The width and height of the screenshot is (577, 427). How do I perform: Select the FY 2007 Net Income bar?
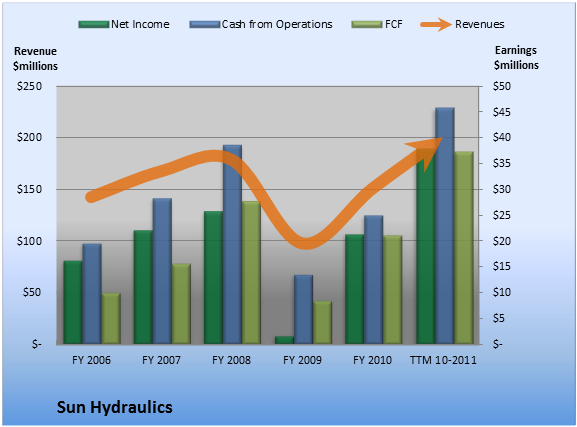click(143, 287)
